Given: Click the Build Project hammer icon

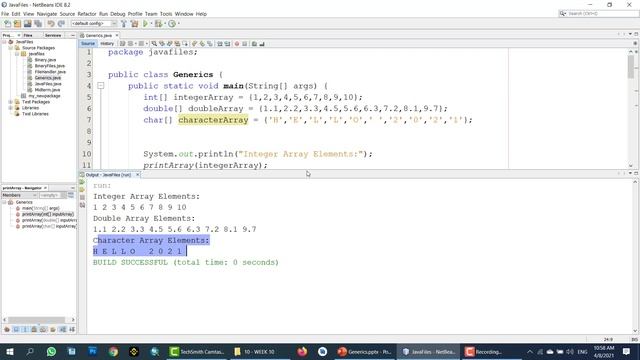Looking at the screenshot, I should point(124,24).
